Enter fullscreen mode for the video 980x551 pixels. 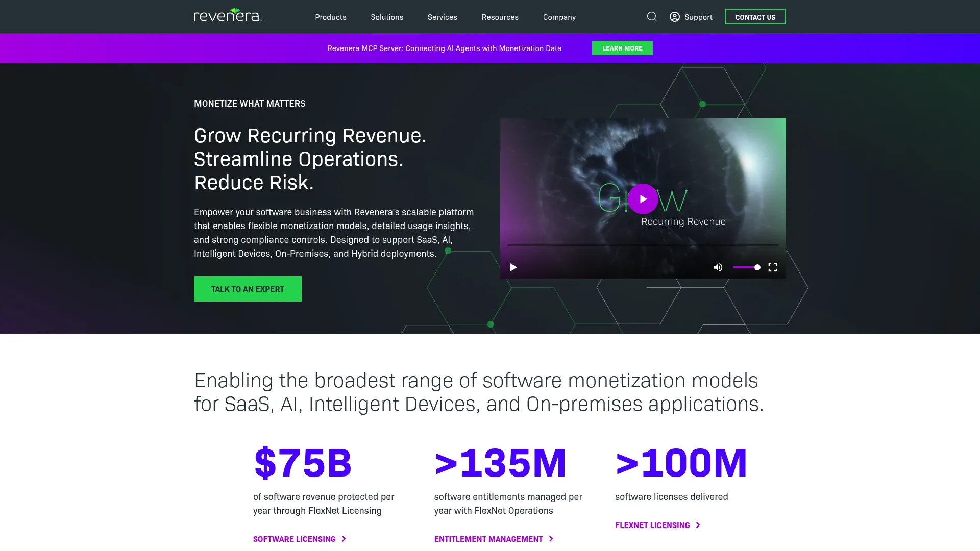point(773,267)
